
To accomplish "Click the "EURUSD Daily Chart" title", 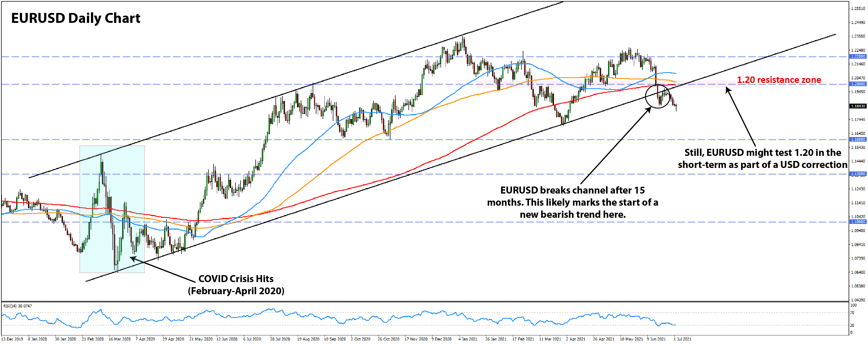I will pos(76,18).
